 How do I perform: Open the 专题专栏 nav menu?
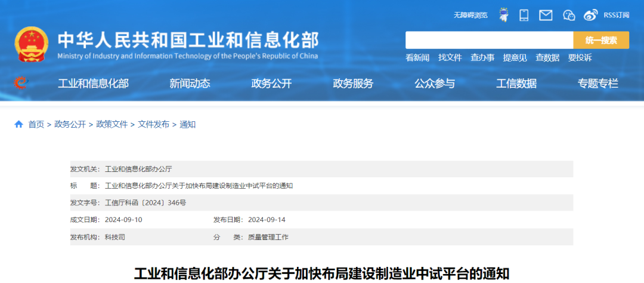[x=597, y=84]
